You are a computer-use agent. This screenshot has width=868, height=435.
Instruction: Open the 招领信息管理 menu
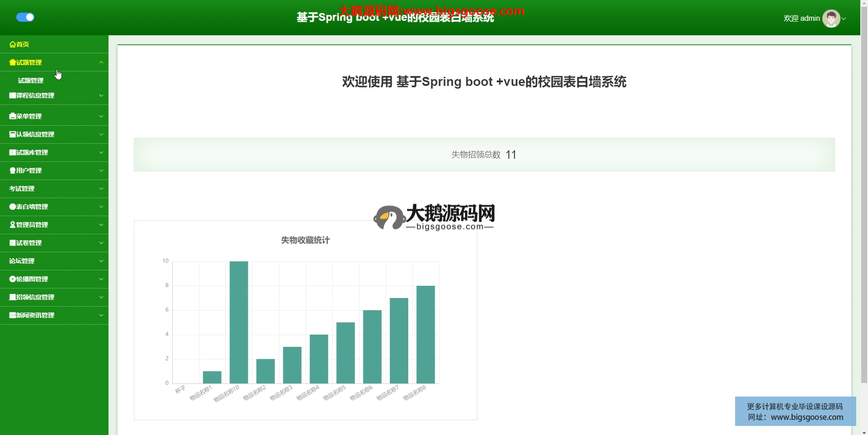click(35, 297)
